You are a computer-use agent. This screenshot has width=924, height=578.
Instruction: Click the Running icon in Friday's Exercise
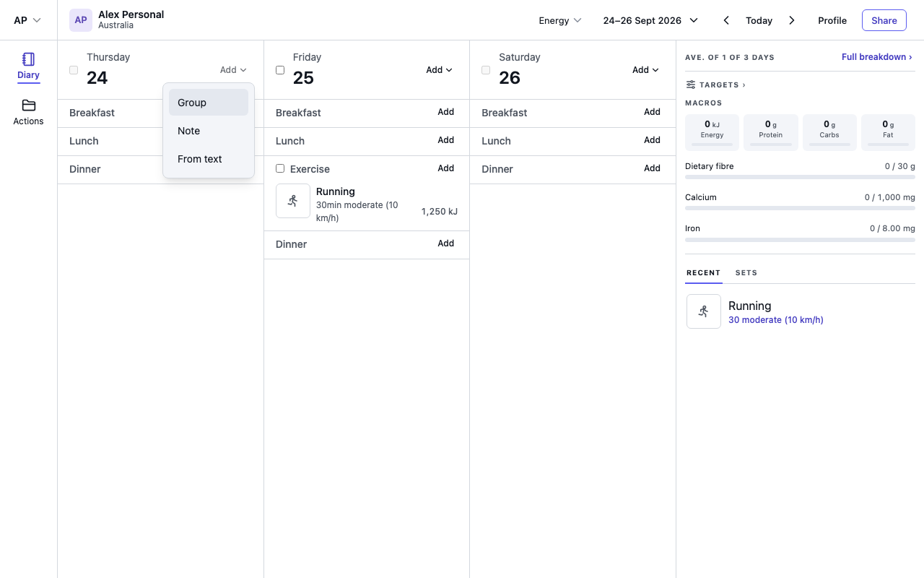click(x=293, y=201)
